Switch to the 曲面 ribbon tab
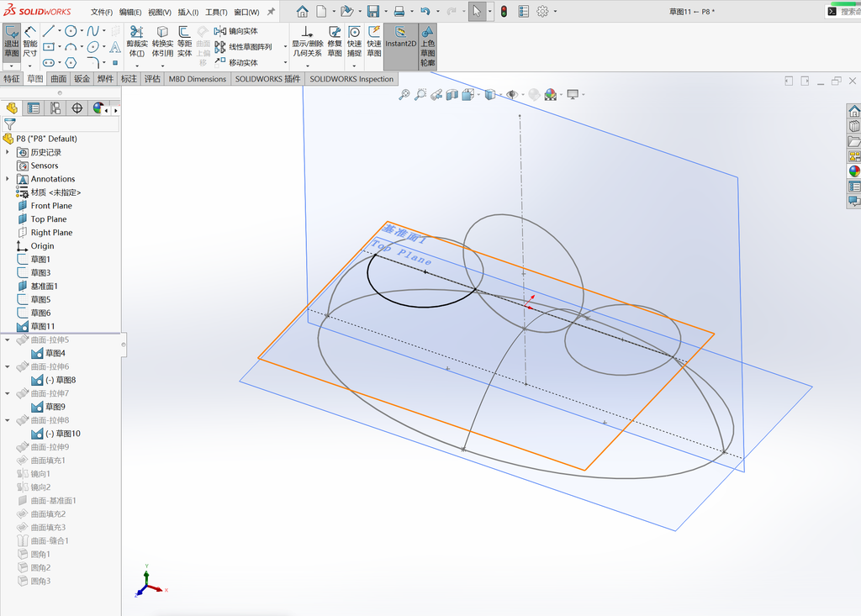This screenshot has width=861, height=616. tap(59, 79)
